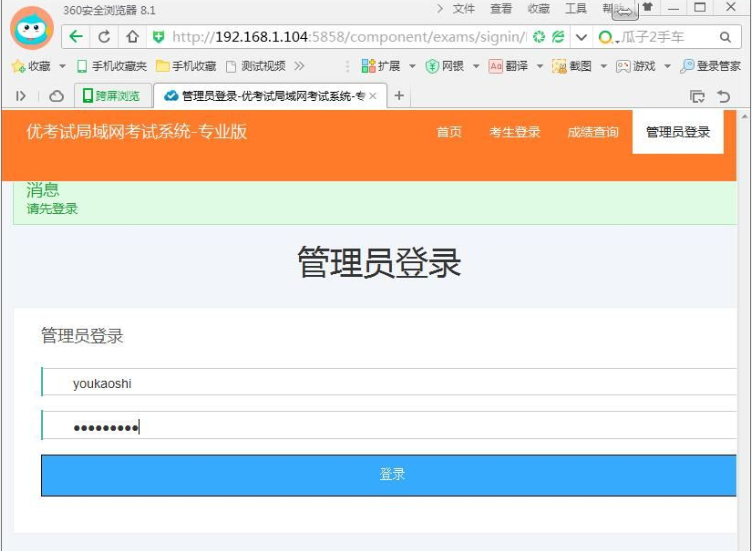Image resolution: width=752 pixels, height=551 pixels.
Task: Open the search engine selector icon
Action: coord(607,37)
